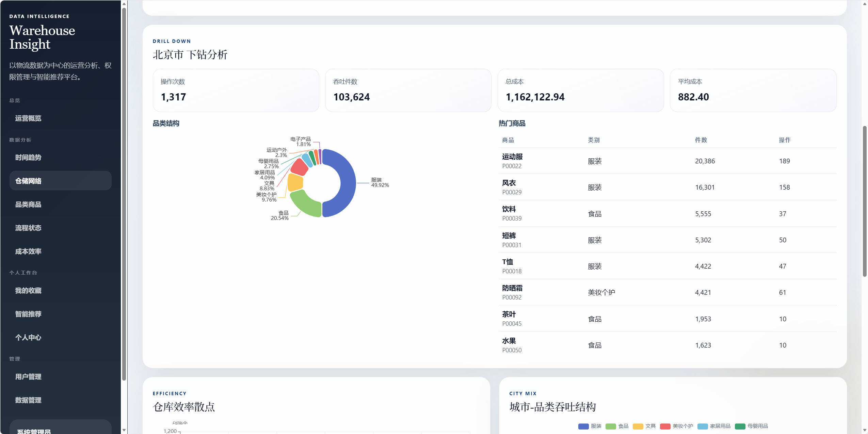The image size is (868, 434).
Task: Open the 品类商品 section
Action: [x=28, y=205]
